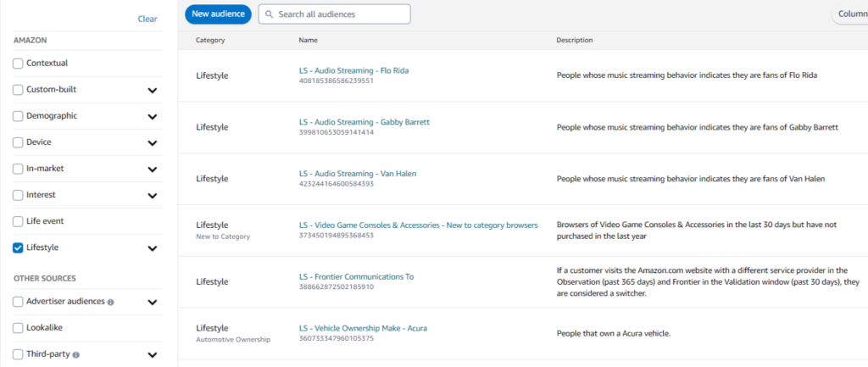Expand the Demographic filter chevron
The height and width of the screenshot is (367, 868).
click(153, 117)
